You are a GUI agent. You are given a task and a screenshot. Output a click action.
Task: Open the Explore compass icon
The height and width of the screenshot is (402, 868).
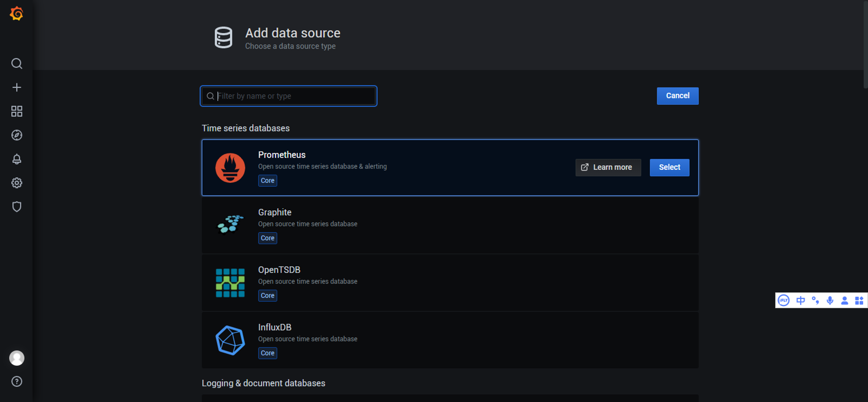(16, 135)
